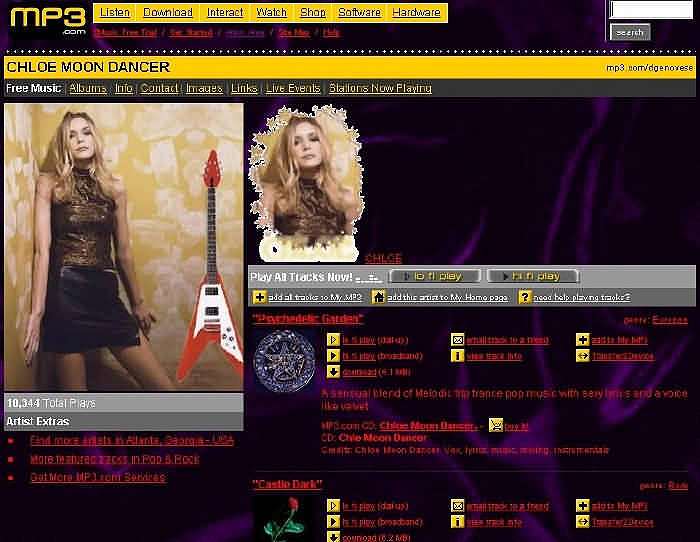Click the envelope email icon for Psychedelic Garden
This screenshot has height=542, width=700.
click(458, 340)
